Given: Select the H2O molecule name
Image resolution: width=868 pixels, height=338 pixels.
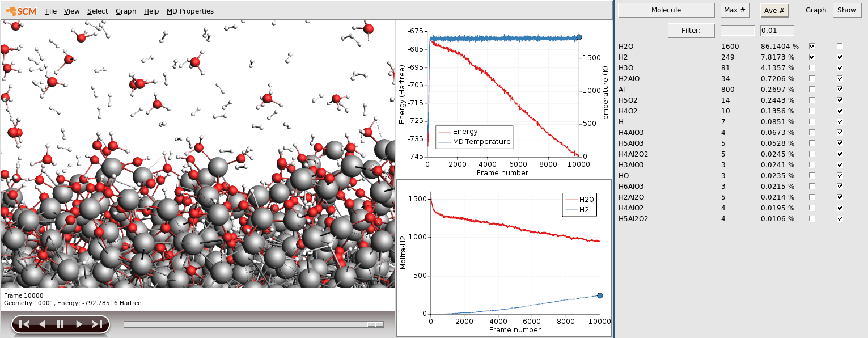Looking at the screenshot, I should (x=626, y=47).
